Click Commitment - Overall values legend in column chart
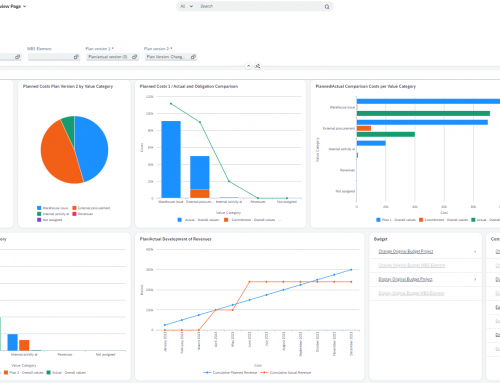The image size is (500, 383). coord(250,220)
